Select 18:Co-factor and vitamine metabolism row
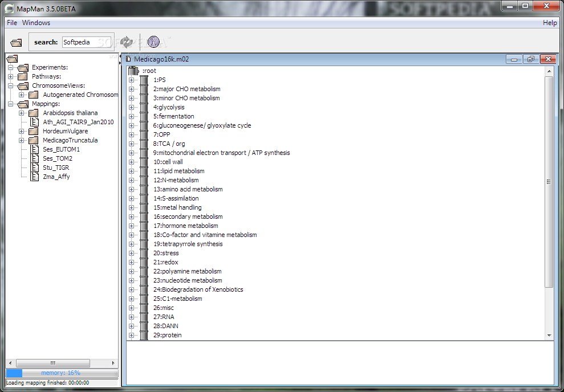Image resolution: width=564 pixels, height=392 pixels. coord(205,235)
